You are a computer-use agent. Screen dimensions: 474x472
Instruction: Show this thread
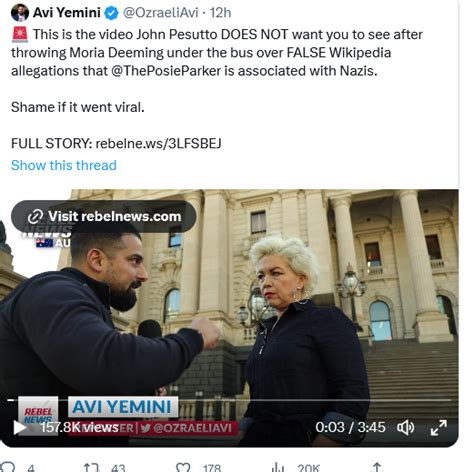pos(64,165)
